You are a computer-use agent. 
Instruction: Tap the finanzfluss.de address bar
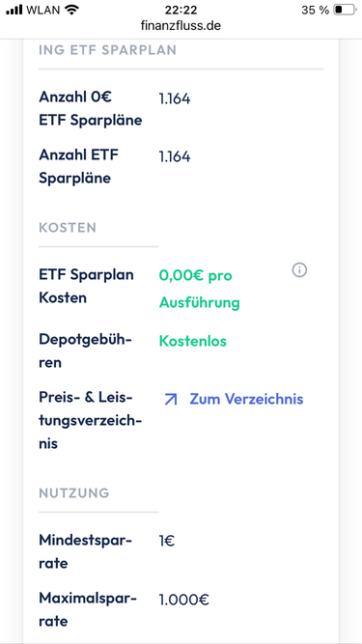pos(181,26)
